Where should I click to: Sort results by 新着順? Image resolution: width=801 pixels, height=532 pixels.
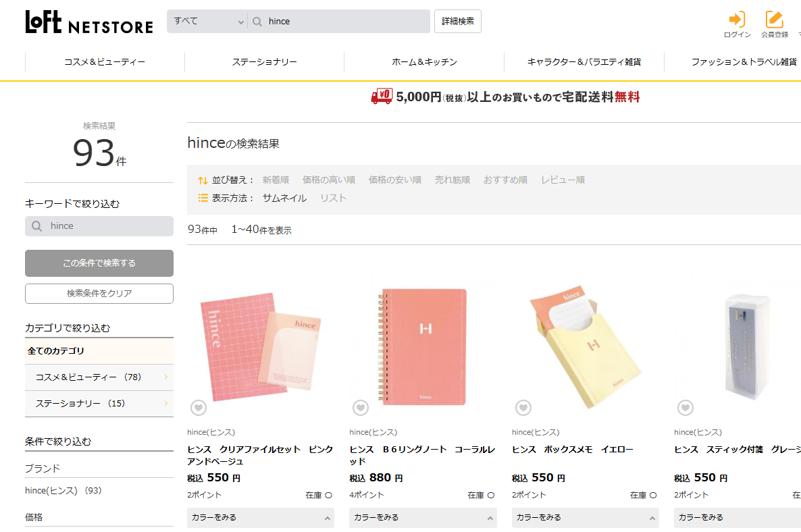point(276,180)
